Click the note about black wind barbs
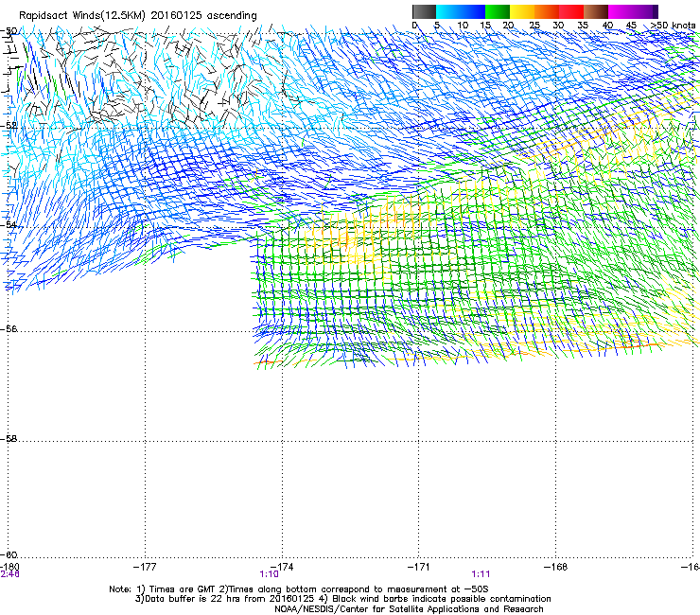 tap(436, 599)
